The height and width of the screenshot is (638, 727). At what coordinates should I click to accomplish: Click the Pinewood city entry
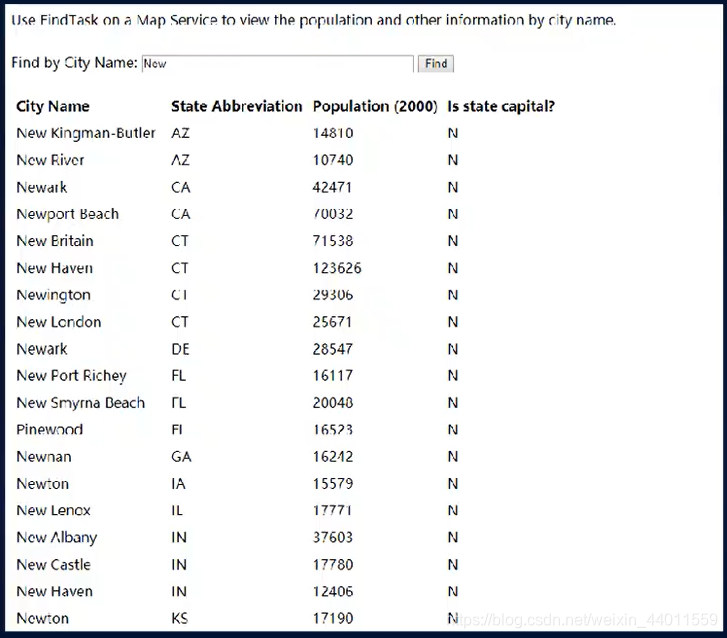pyautogui.click(x=50, y=429)
